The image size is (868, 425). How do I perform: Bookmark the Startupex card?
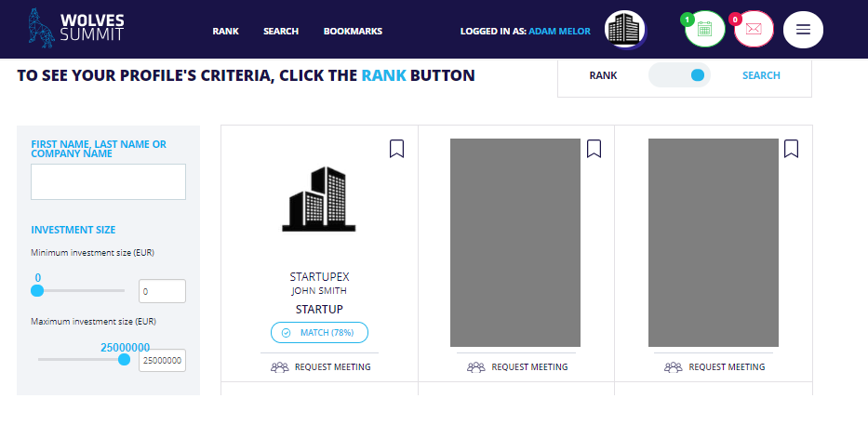396,148
